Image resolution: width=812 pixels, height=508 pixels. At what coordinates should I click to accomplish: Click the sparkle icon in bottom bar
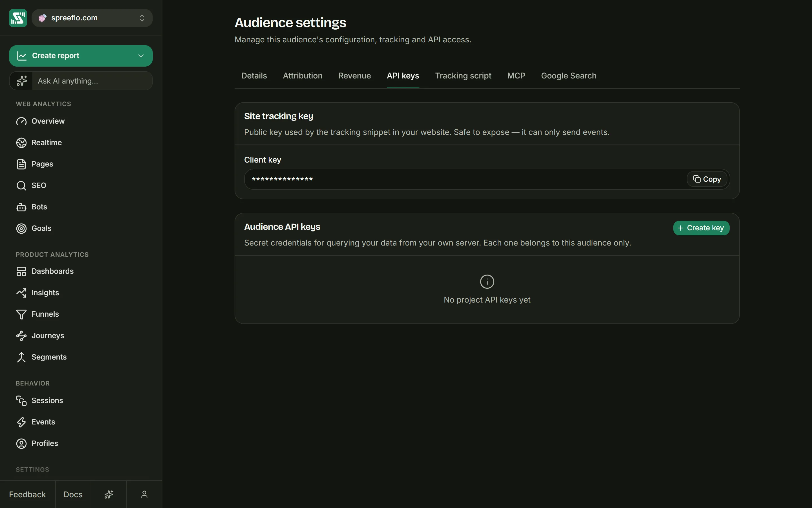coord(109,494)
